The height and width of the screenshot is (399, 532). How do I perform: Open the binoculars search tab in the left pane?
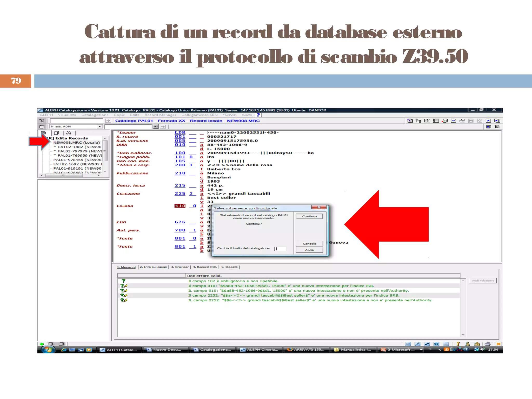pyautogui.click(x=69, y=133)
